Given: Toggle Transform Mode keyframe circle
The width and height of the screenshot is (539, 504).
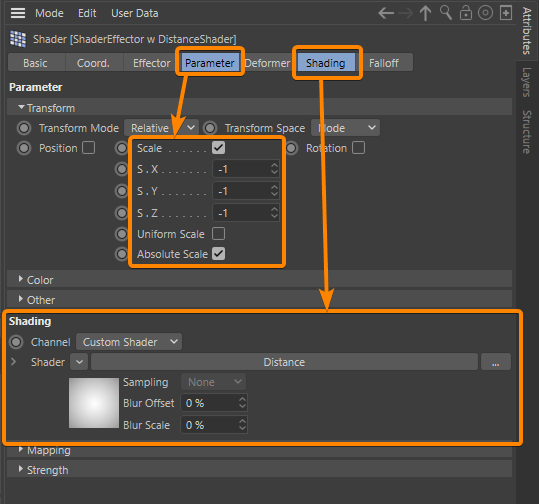Looking at the screenshot, I should pyautogui.click(x=24, y=128).
